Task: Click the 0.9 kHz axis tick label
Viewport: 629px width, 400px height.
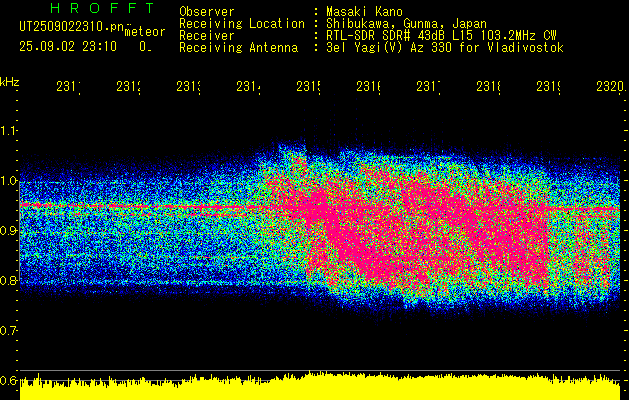Action: coord(9,231)
